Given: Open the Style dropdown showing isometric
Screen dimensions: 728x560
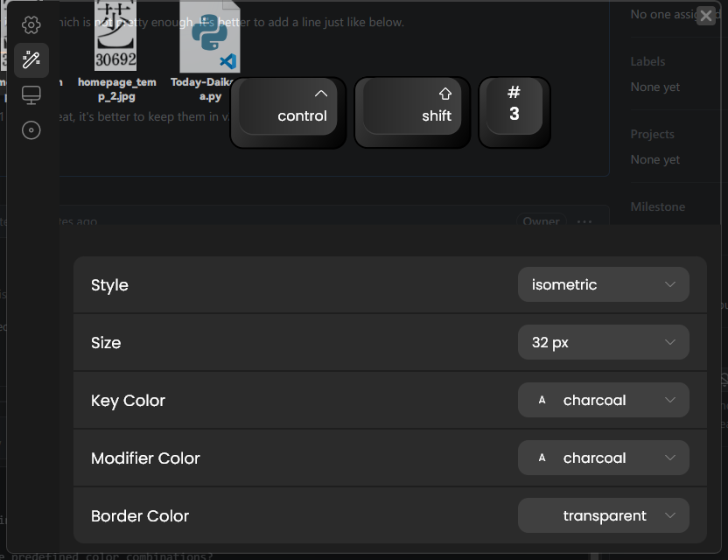Looking at the screenshot, I should [x=603, y=284].
